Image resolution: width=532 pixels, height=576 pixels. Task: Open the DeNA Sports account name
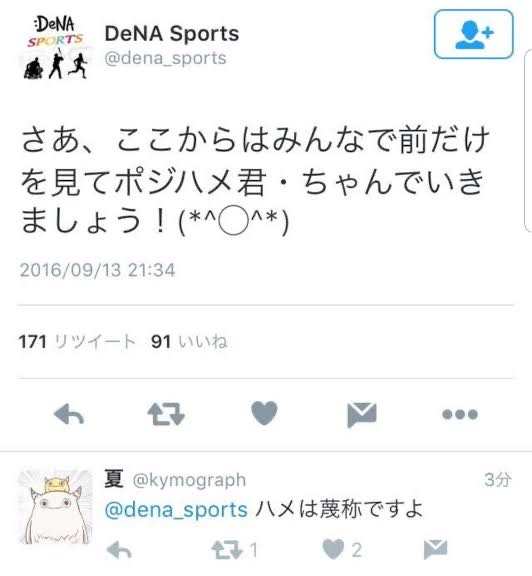[172, 33]
